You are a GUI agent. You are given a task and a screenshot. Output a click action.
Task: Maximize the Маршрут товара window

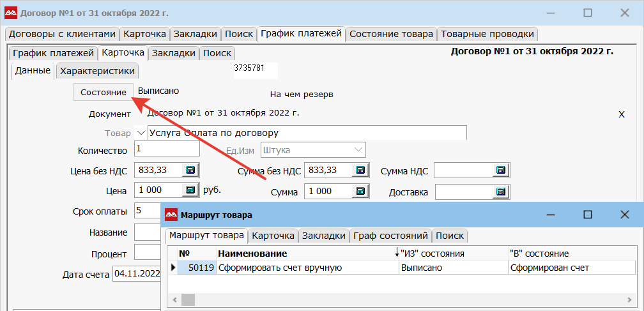[x=588, y=215]
